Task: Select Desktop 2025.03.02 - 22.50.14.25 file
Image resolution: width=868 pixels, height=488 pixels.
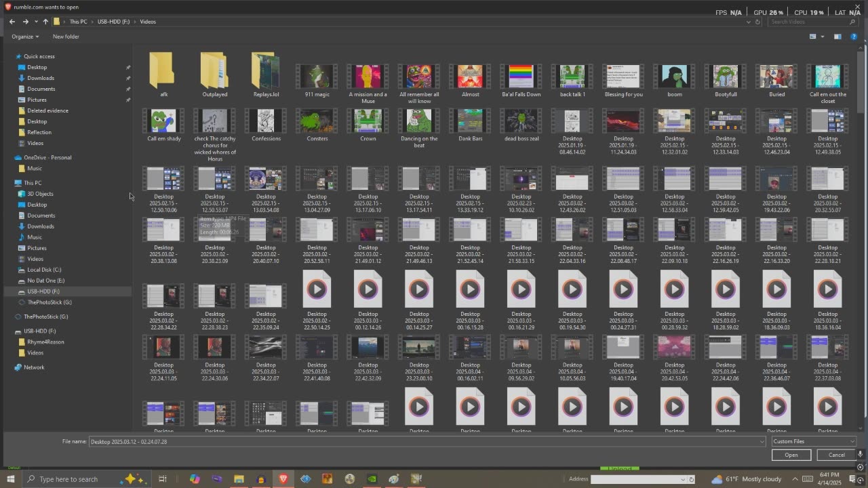Action: 317,301
